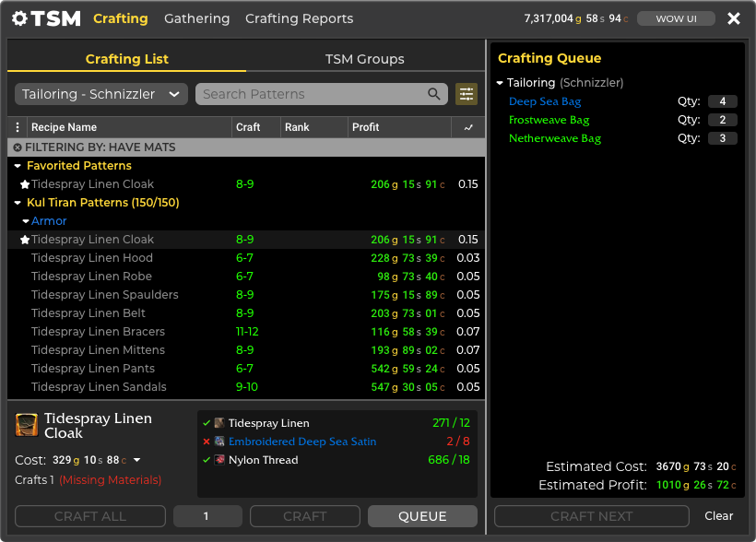Select the Tidespray Linen Sandals recipe
This screenshot has height=542, width=756.
pos(246,387)
